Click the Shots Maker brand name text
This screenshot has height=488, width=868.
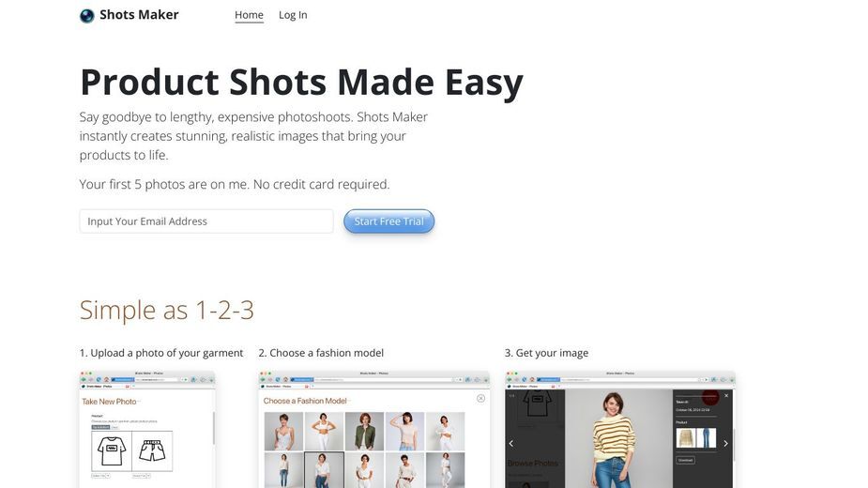pos(139,15)
